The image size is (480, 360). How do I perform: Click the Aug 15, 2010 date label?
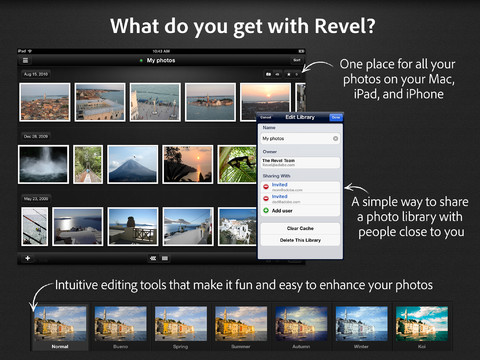pos(36,74)
